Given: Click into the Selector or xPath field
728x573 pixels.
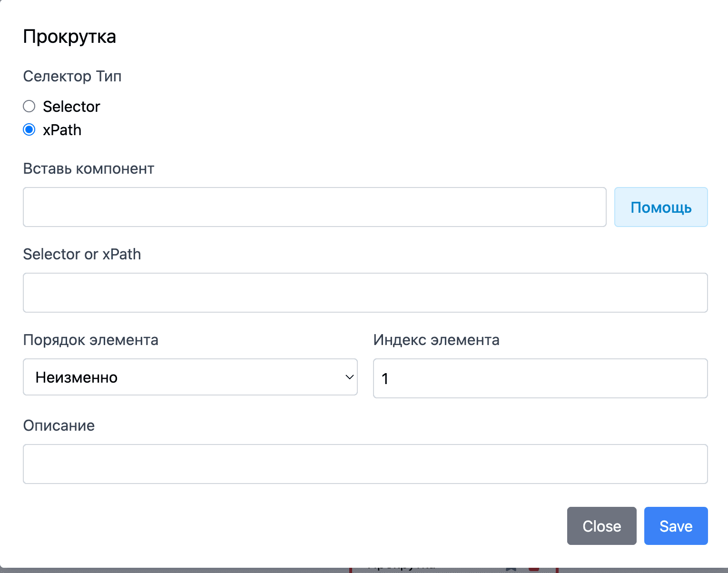Looking at the screenshot, I should 365,293.
